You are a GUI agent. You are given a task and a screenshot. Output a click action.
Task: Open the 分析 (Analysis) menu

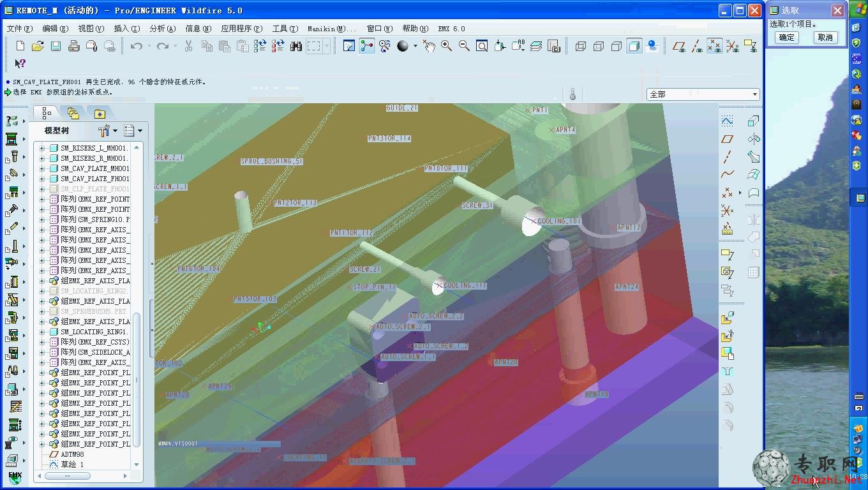tap(162, 29)
